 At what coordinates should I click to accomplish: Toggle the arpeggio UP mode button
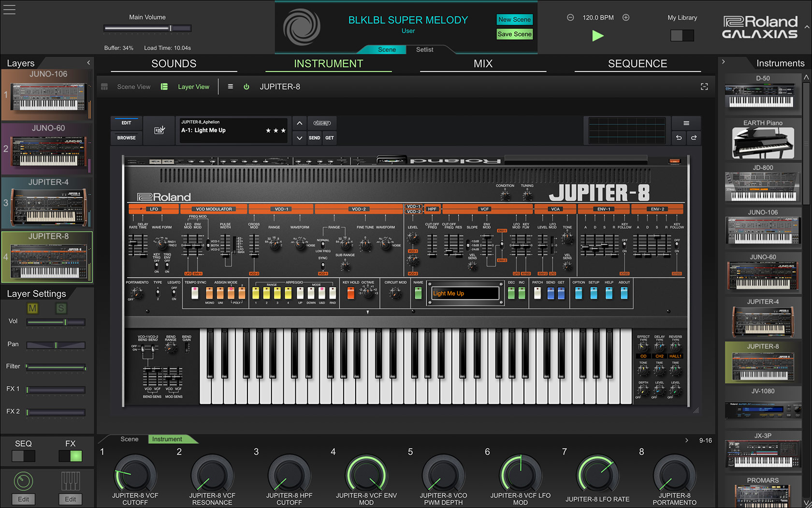coord(300,293)
